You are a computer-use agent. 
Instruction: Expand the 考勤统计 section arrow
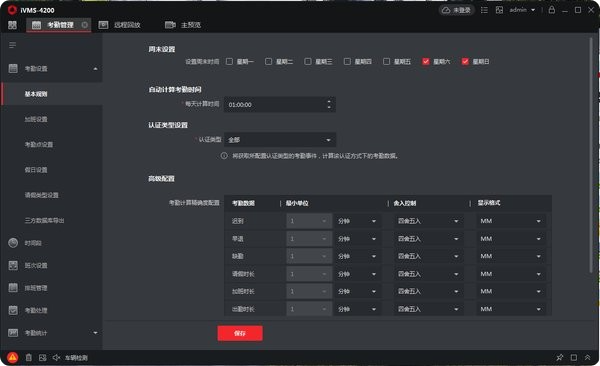(95, 333)
